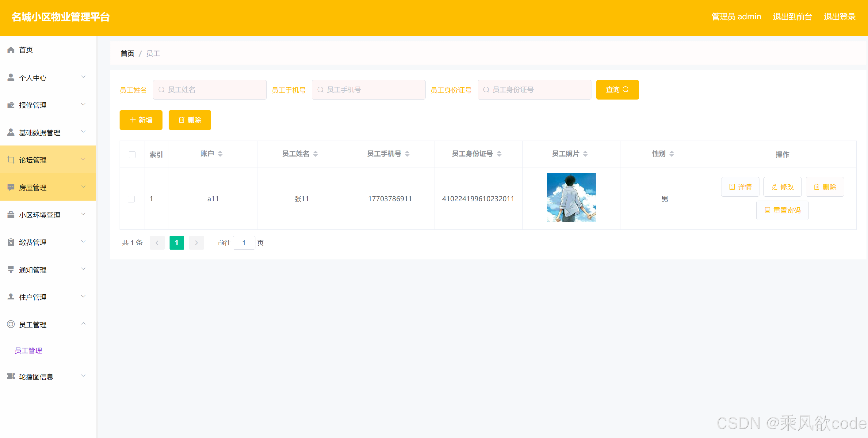Expand the 住户管理 menu chevron
This screenshot has height=438, width=868.
coord(83,296)
